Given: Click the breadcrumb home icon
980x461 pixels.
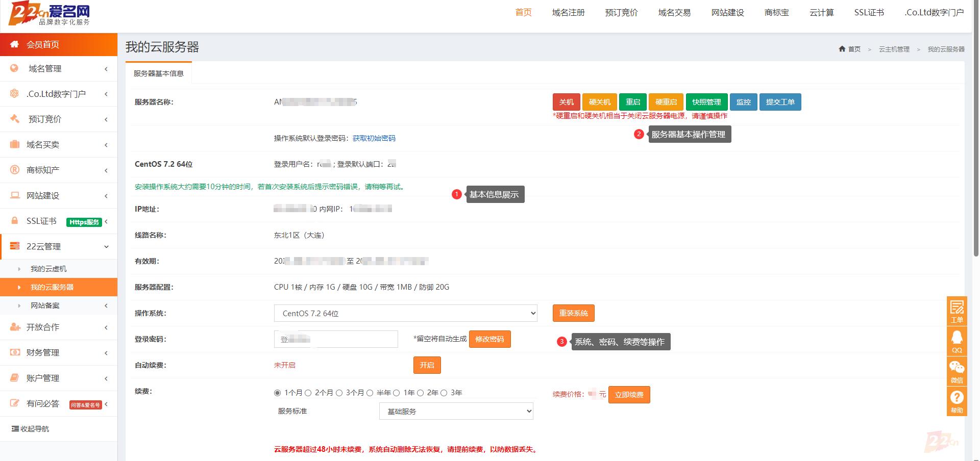Looking at the screenshot, I should coord(842,49).
